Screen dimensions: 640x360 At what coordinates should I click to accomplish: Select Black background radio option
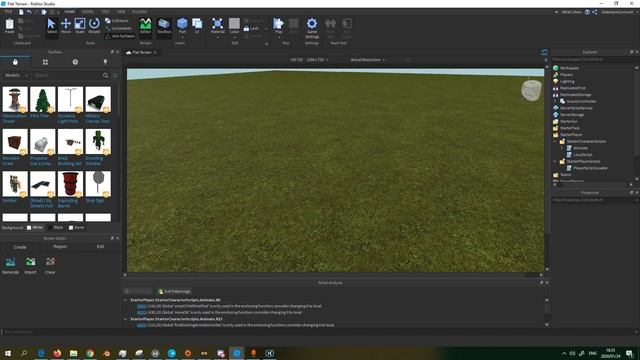(x=56, y=227)
